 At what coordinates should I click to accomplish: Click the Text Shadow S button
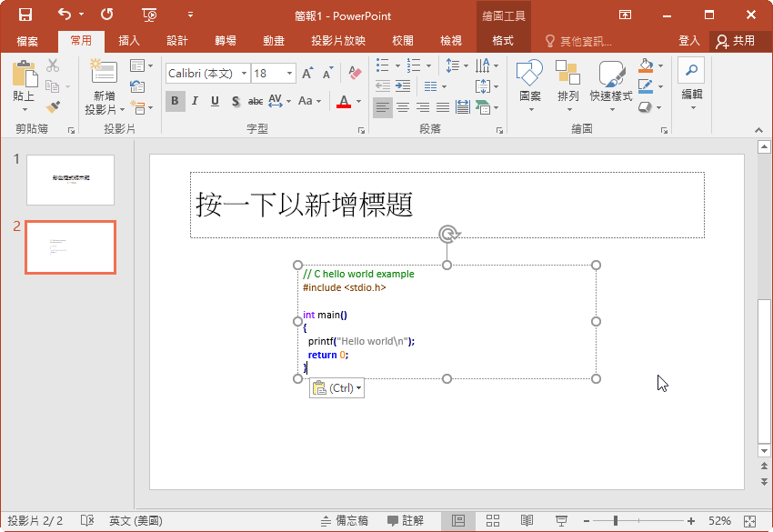pyautogui.click(x=236, y=101)
